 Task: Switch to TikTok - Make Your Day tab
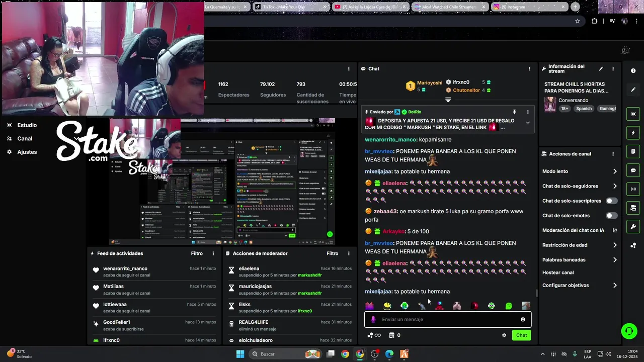point(290,7)
